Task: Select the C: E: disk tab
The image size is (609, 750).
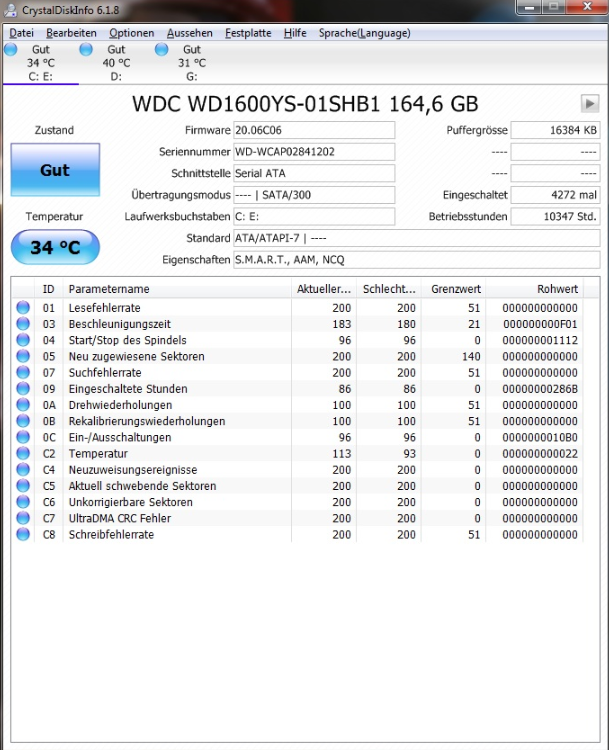Action: click(x=41, y=63)
